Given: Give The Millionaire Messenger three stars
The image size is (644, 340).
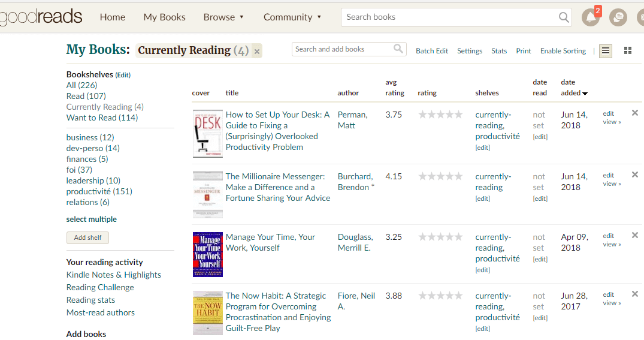Looking at the screenshot, I should [x=441, y=176].
